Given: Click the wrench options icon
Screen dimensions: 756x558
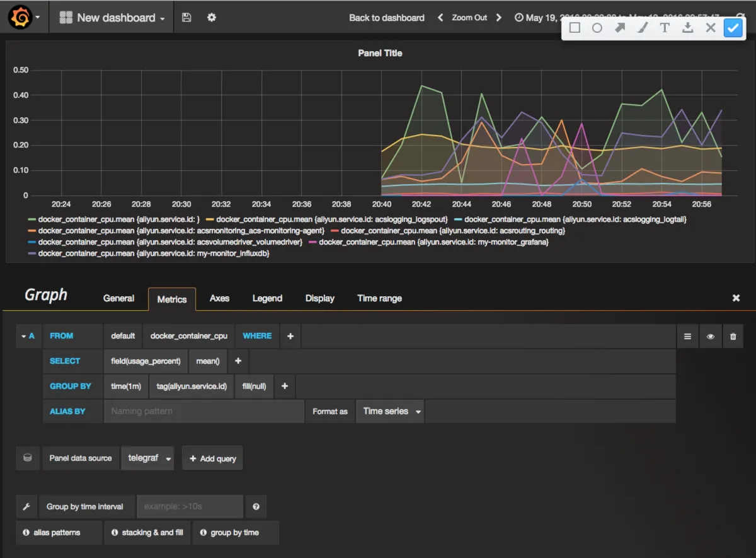Looking at the screenshot, I should (x=26, y=506).
